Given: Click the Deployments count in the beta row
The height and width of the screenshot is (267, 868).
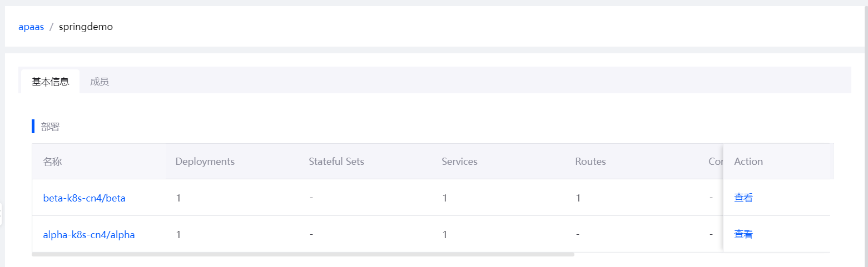Looking at the screenshot, I should coord(178,198).
